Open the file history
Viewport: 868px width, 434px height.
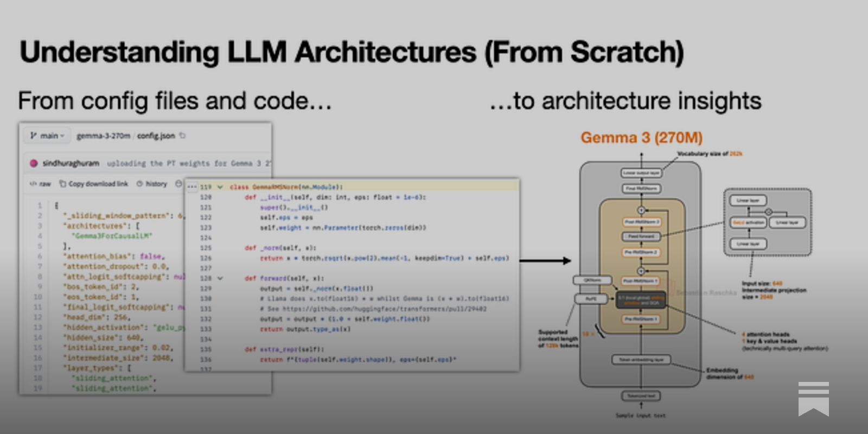152,184
